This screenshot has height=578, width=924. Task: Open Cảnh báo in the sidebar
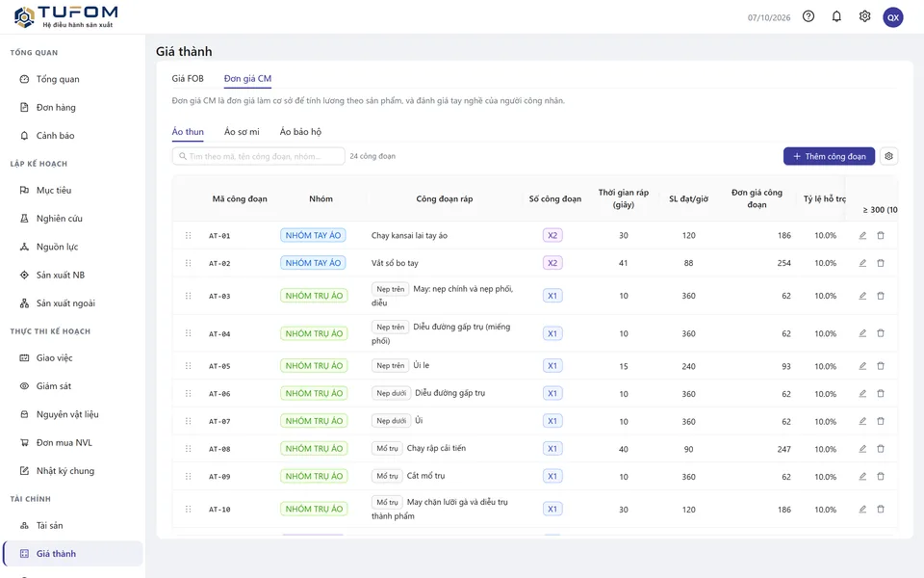72,136
